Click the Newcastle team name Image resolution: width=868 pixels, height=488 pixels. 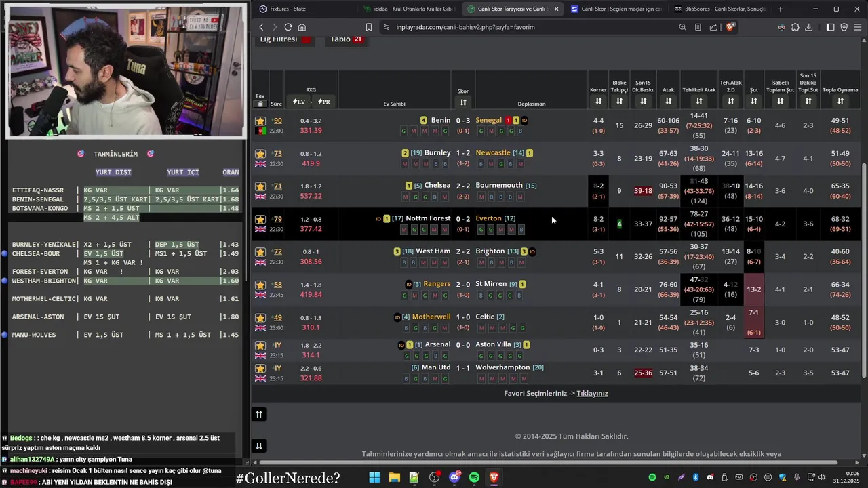[x=493, y=153]
